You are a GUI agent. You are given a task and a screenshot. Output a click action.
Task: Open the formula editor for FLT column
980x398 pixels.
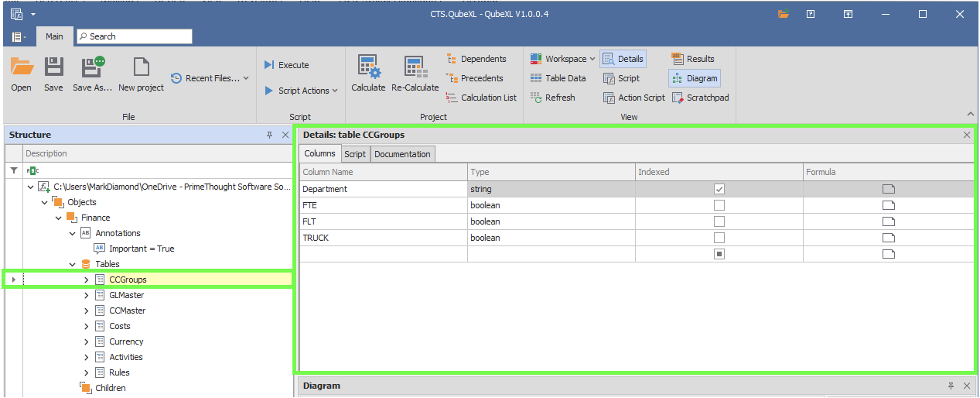(x=888, y=221)
